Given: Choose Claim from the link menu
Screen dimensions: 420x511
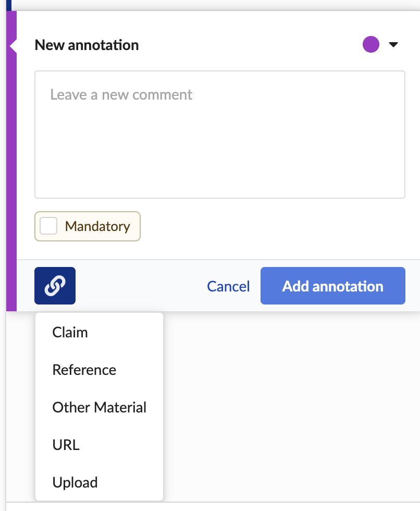Looking at the screenshot, I should pos(70,332).
